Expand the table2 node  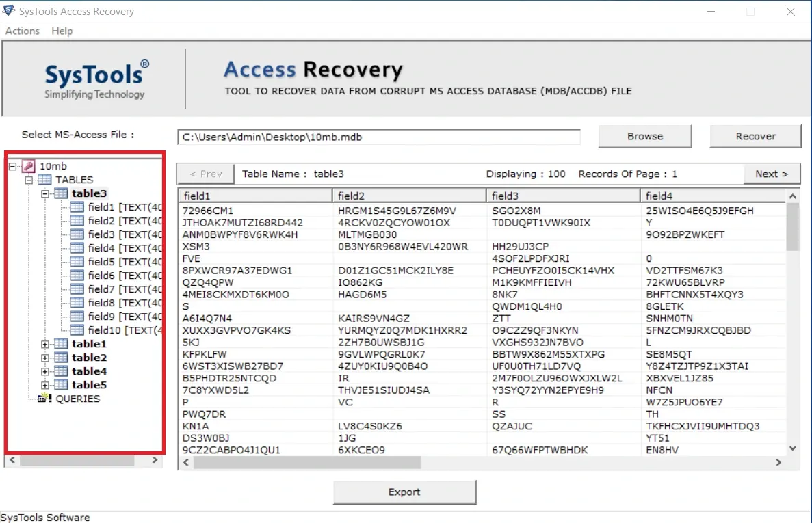click(x=45, y=358)
